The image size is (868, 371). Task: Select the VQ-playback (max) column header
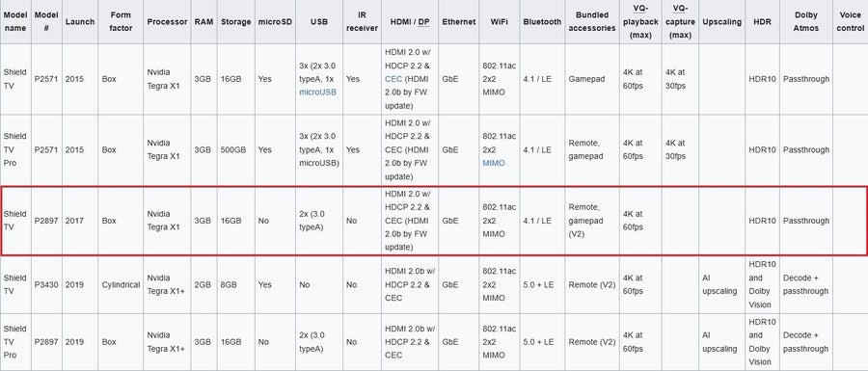[640, 21]
